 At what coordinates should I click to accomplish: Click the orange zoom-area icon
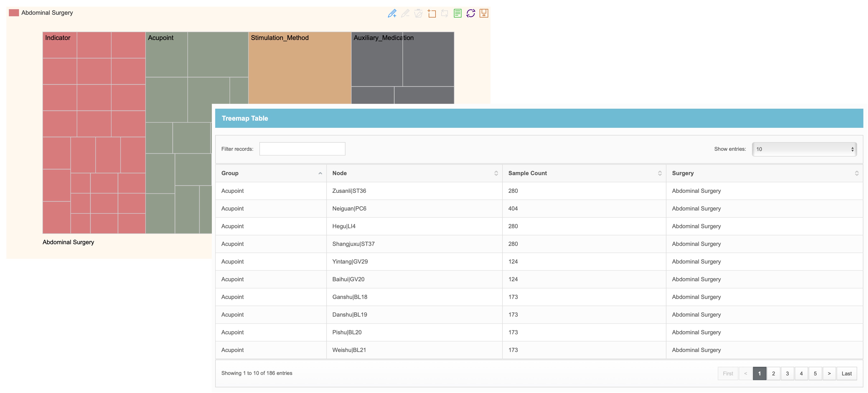click(431, 13)
